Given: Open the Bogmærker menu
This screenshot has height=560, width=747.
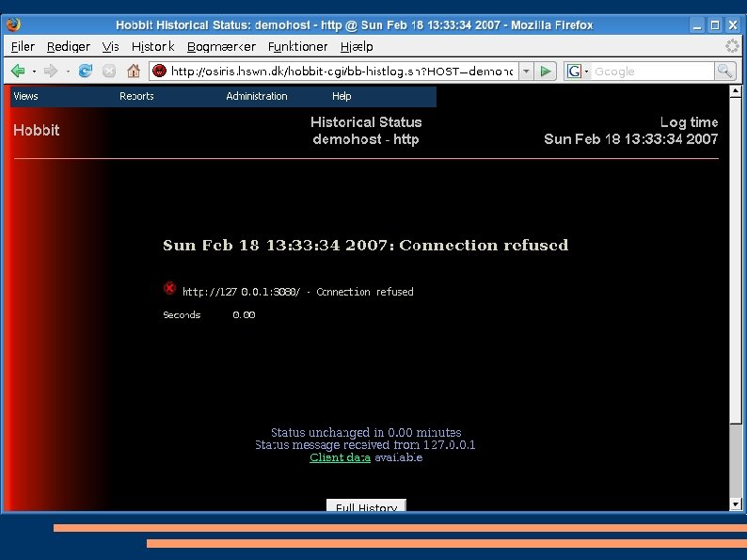Looking at the screenshot, I should pyautogui.click(x=221, y=47).
